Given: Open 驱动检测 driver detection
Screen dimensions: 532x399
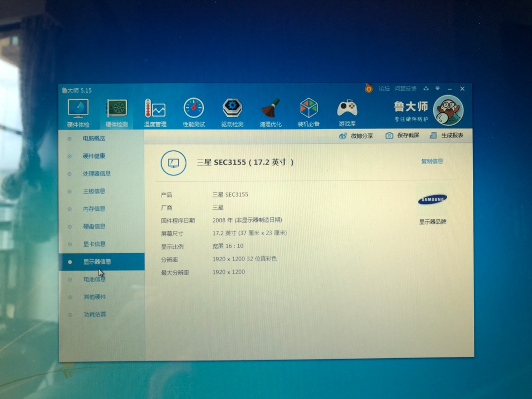Looking at the screenshot, I should click(x=232, y=113).
